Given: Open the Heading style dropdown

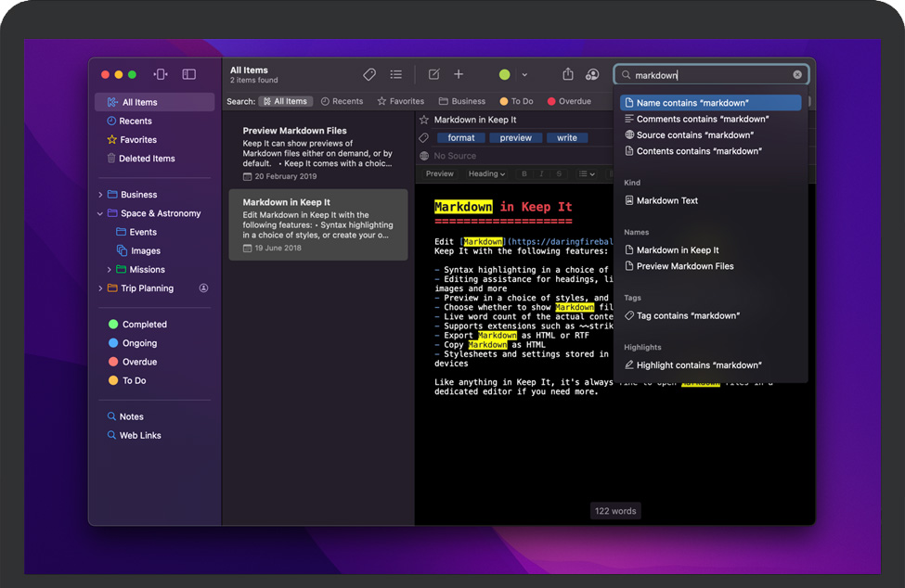Looking at the screenshot, I should tap(486, 173).
